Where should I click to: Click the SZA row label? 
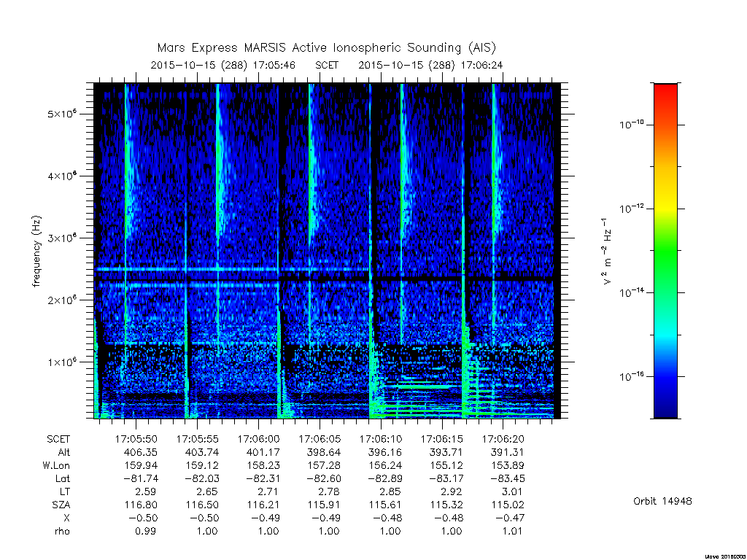pyautogui.click(x=61, y=505)
